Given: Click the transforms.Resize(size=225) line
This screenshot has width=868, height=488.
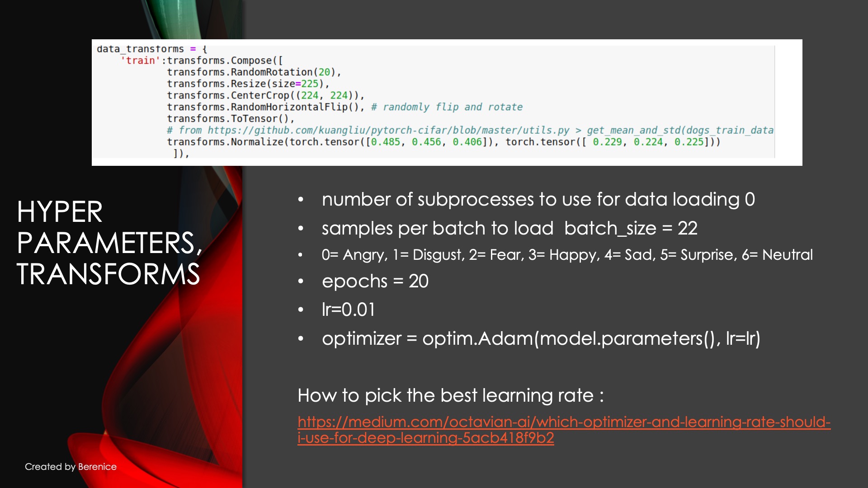Looking at the screenshot, I should 248,84.
